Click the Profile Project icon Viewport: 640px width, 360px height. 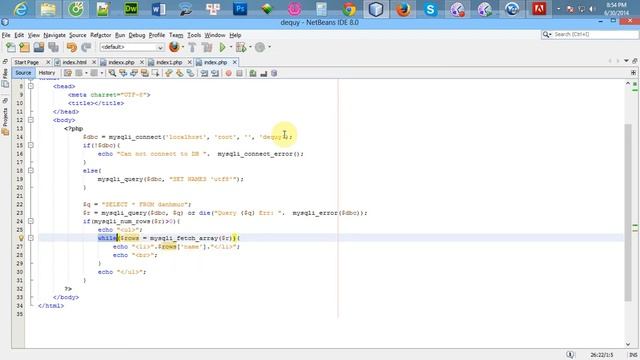point(260,47)
